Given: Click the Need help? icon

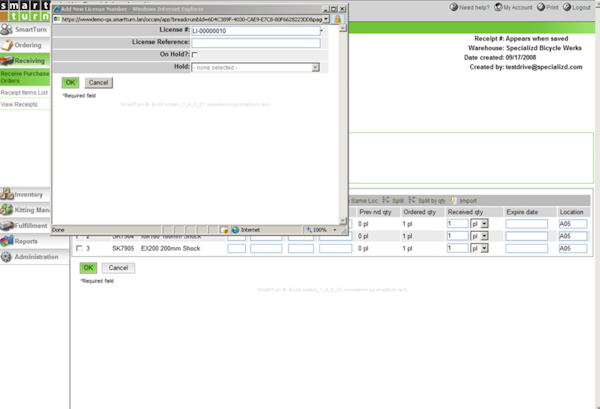Looking at the screenshot, I should pos(454,7).
